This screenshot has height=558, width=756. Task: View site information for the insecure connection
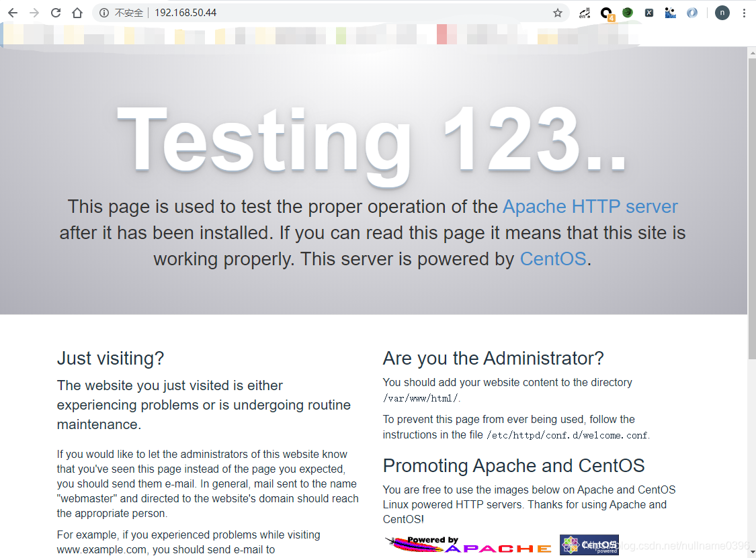(x=104, y=13)
